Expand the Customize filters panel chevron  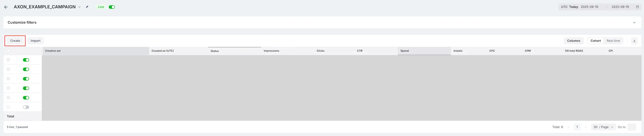tap(634, 22)
